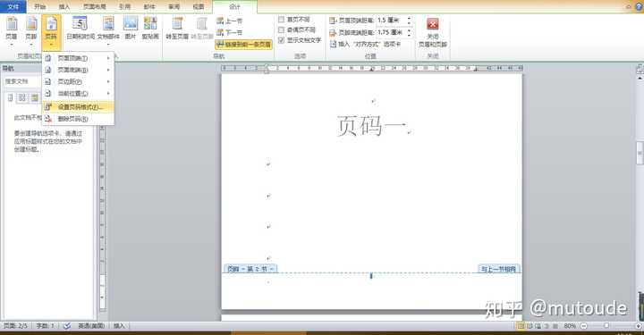Click the 页脚 (Footer) ribbon icon
This screenshot has height=335, width=644.
click(x=31, y=30)
